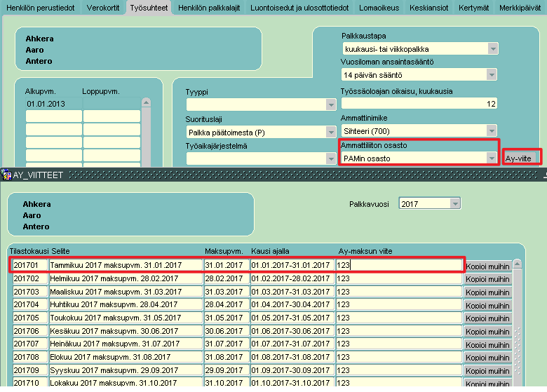Screen dimensions: 547x392
Task: Click Kopioi muihin for row 201709
Action: pyautogui.click(x=487, y=371)
